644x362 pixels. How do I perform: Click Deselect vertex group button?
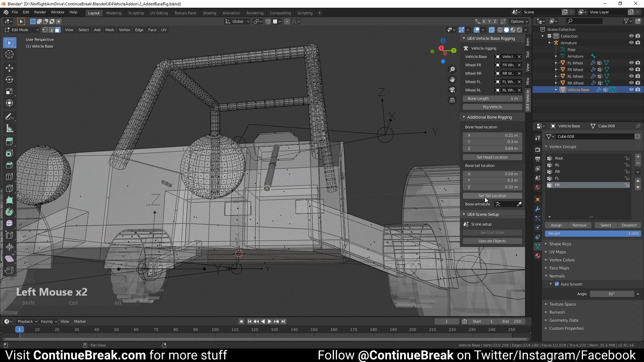(x=629, y=225)
